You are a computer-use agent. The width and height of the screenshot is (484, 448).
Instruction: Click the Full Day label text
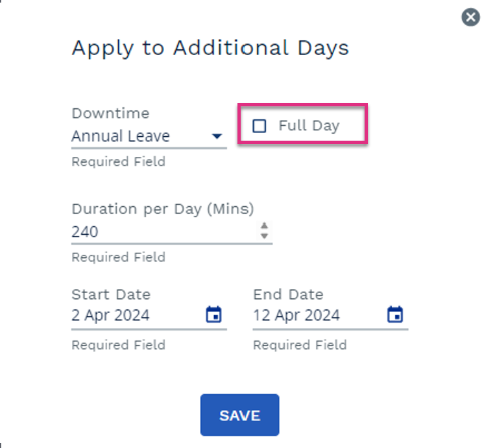[x=309, y=126]
